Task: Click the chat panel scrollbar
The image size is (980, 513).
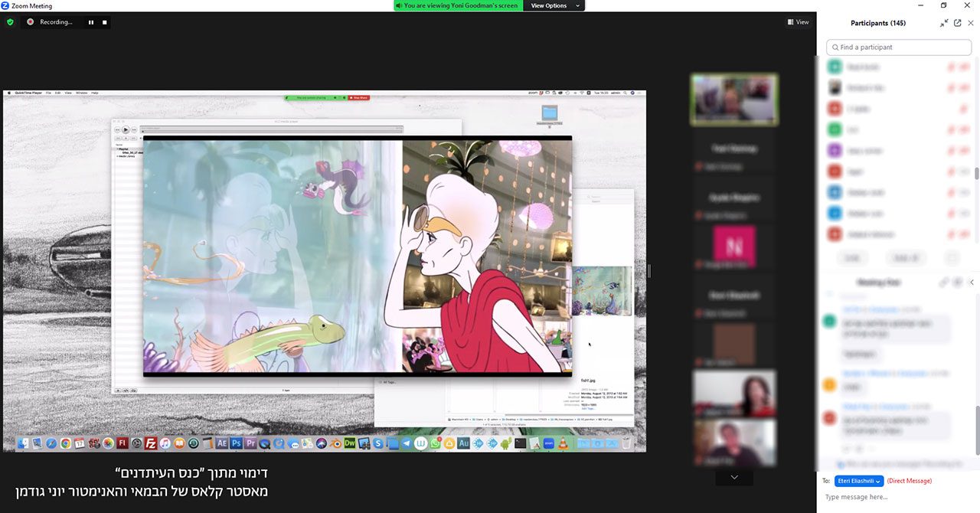Action: (x=976, y=430)
